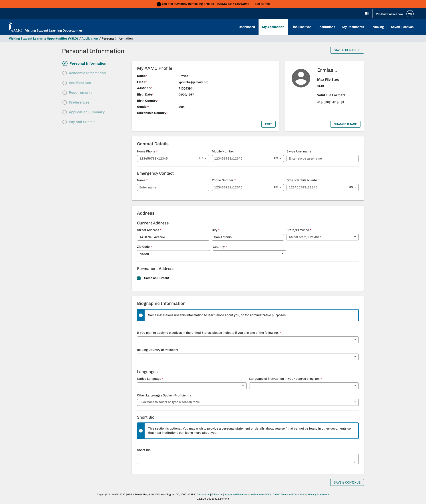Screen dimensions: 426x504
Task: Open Other/Mobile Number country code dropdown
Action: pyautogui.click(x=352, y=188)
